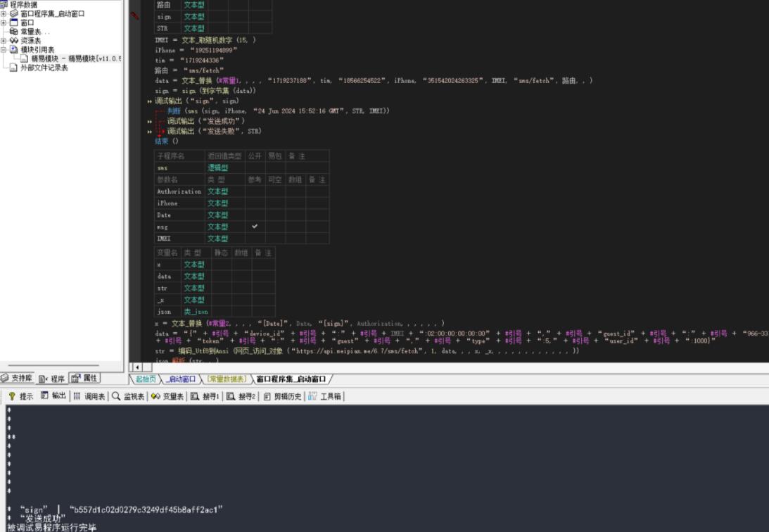The width and height of the screenshot is (769, 532).
Task: Click the 子程序名 table header
Action: [179, 156]
